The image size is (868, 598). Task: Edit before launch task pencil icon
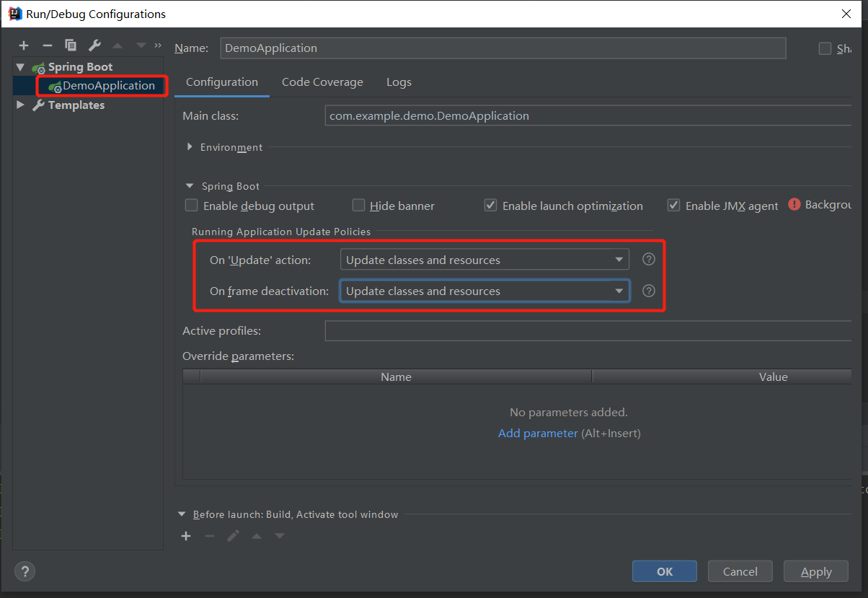(233, 536)
